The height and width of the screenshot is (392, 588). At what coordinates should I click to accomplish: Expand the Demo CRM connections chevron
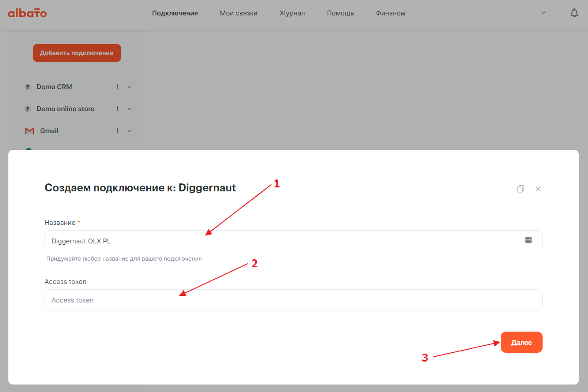coord(130,87)
